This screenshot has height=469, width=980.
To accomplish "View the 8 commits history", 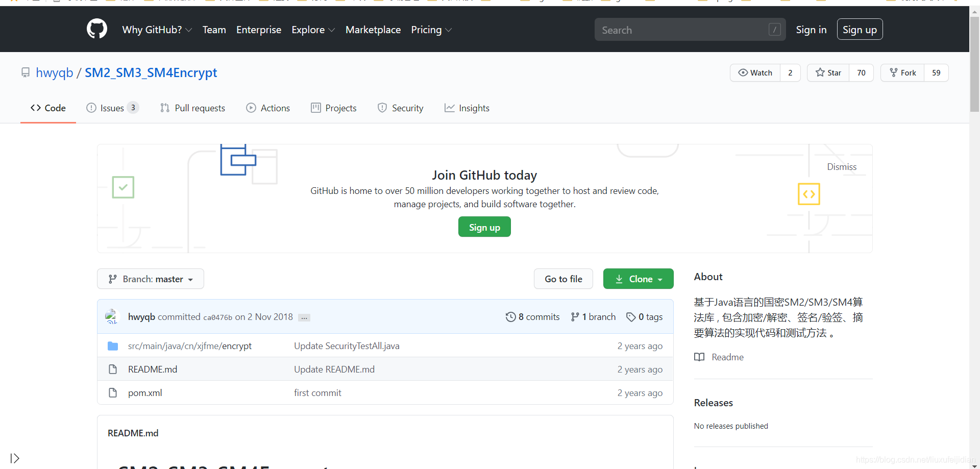I will click(539, 317).
